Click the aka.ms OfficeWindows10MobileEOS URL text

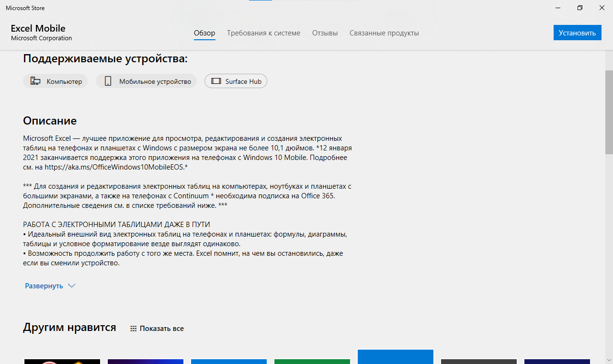click(114, 167)
